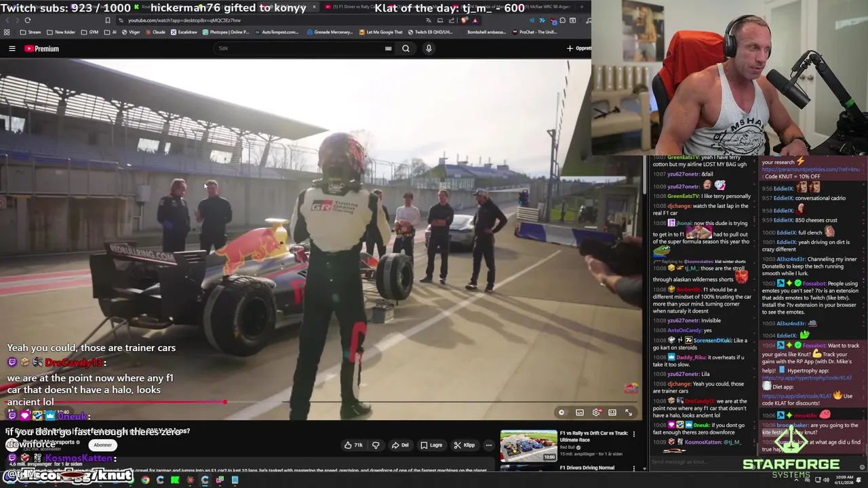Open F1 vs Rally vs Drift thumbnail
868x488 pixels.
point(528,445)
